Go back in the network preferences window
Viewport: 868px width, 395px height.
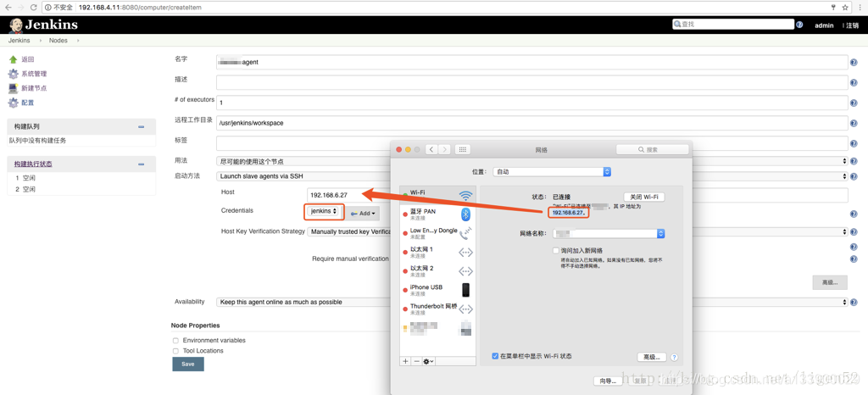point(431,149)
